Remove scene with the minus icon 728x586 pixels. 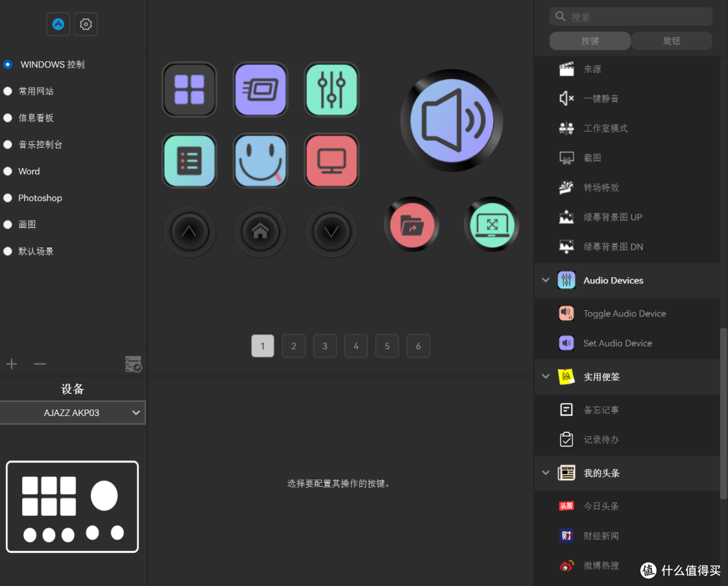click(40, 364)
